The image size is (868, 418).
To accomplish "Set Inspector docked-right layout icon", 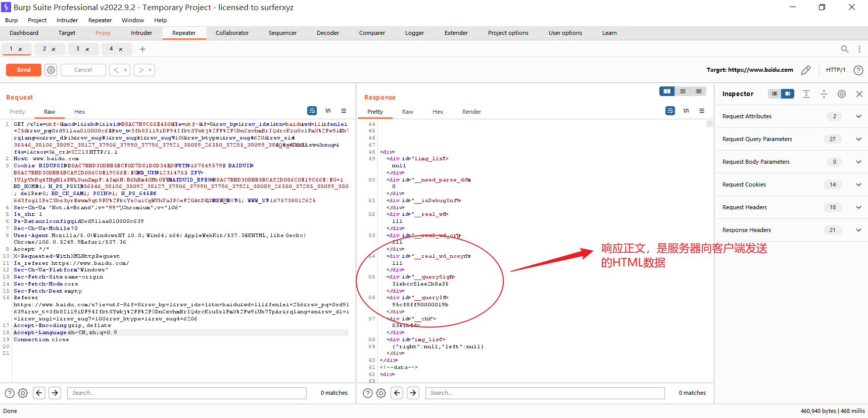I will (787, 94).
